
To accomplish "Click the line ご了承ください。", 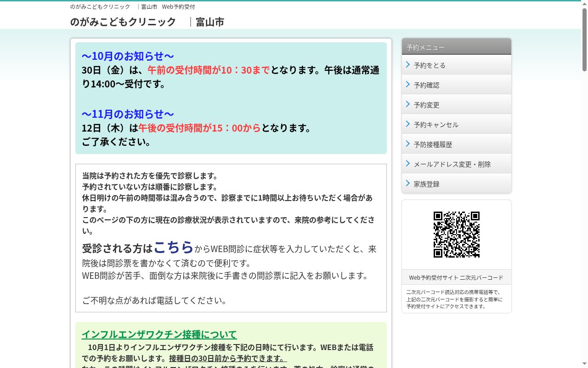I will tap(117, 142).
